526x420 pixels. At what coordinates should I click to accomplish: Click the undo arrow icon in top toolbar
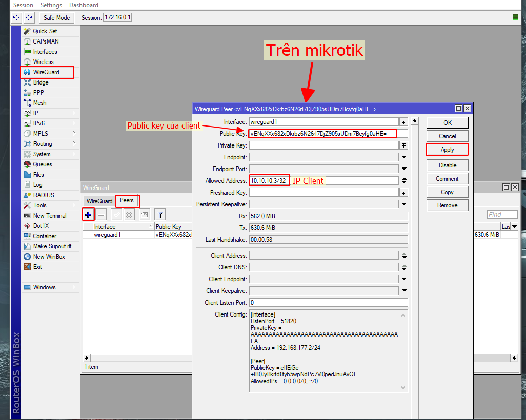point(16,17)
